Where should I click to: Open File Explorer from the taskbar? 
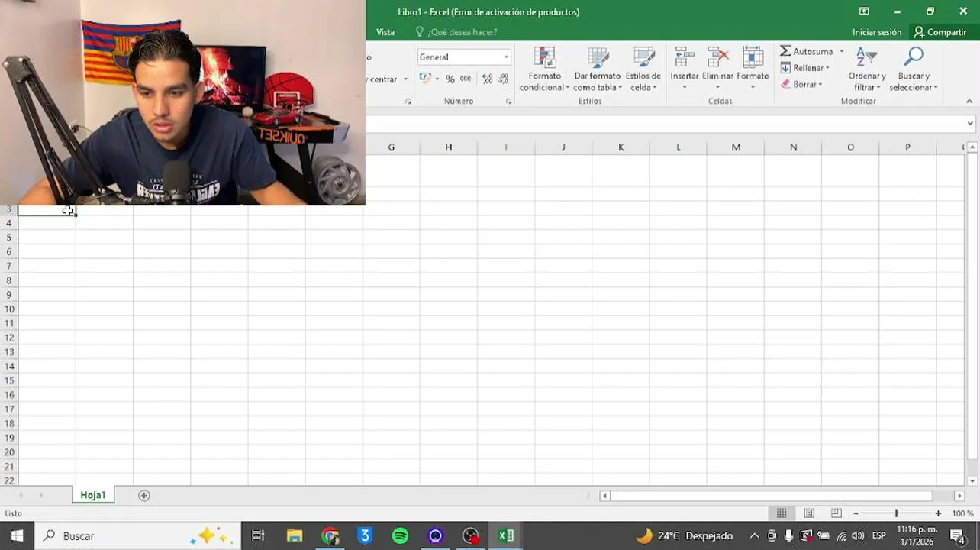pos(295,536)
